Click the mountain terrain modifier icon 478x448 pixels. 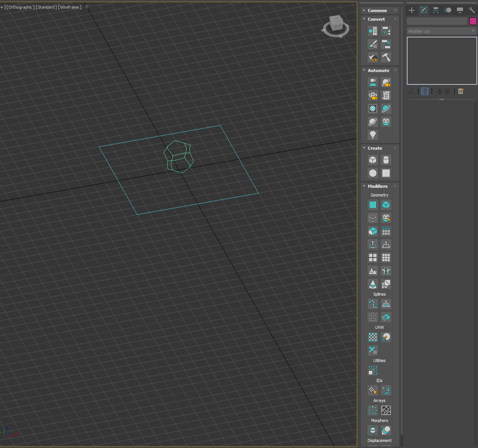click(373, 270)
